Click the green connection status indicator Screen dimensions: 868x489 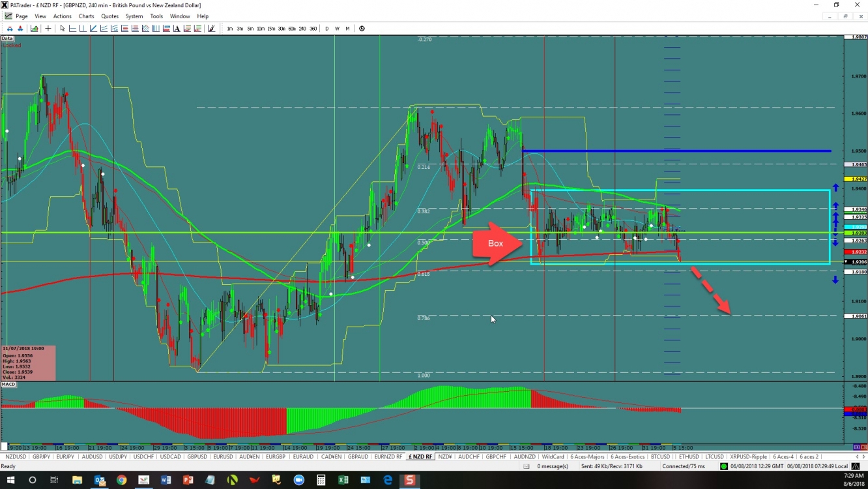coord(724,466)
